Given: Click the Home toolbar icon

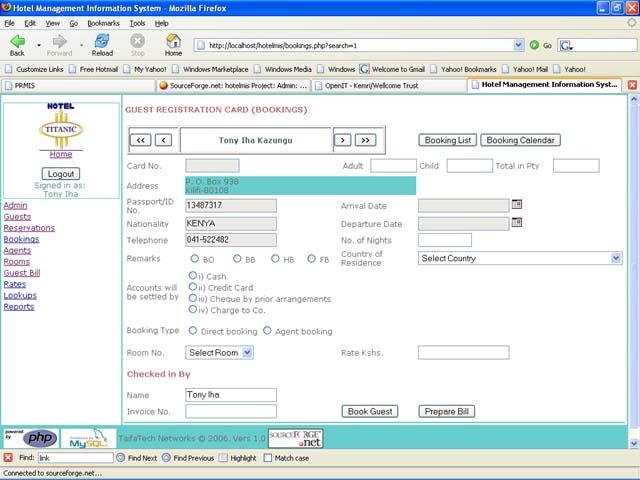Looking at the screenshot, I should point(173,42).
